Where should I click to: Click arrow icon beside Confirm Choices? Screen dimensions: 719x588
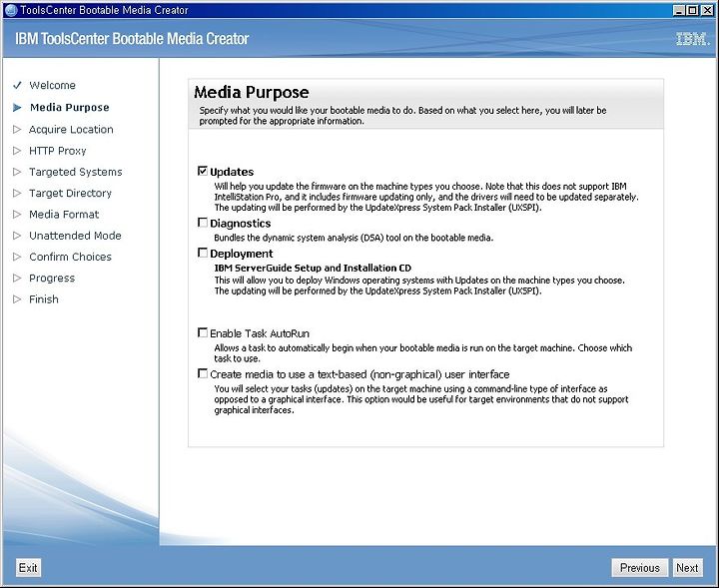(x=17, y=257)
